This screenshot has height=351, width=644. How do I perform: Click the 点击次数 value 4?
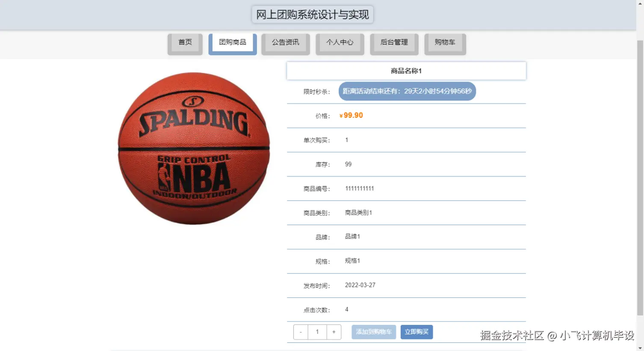click(x=347, y=309)
